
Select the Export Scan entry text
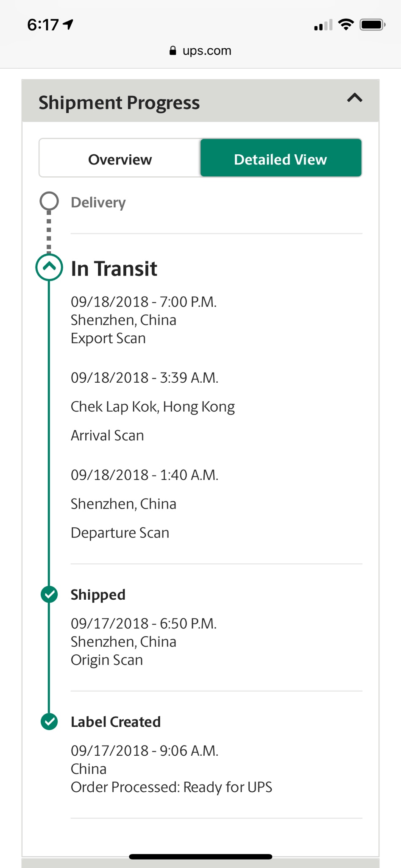pos(108,338)
